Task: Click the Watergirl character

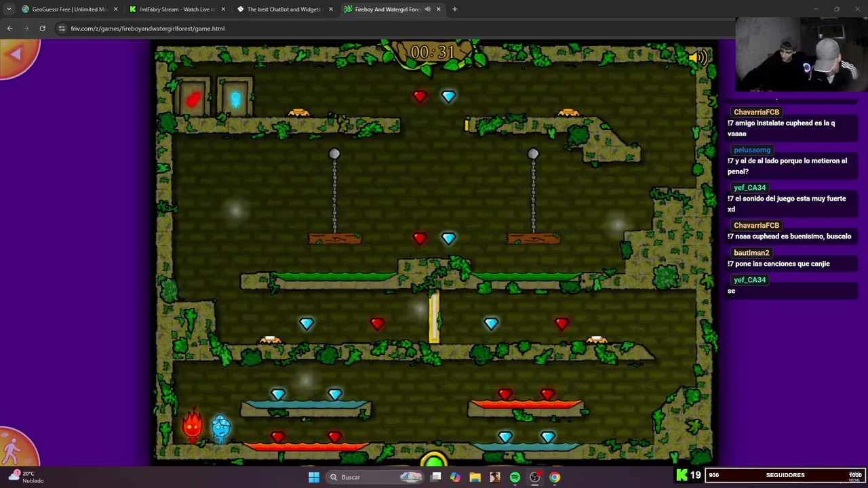Action: coord(221,428)
